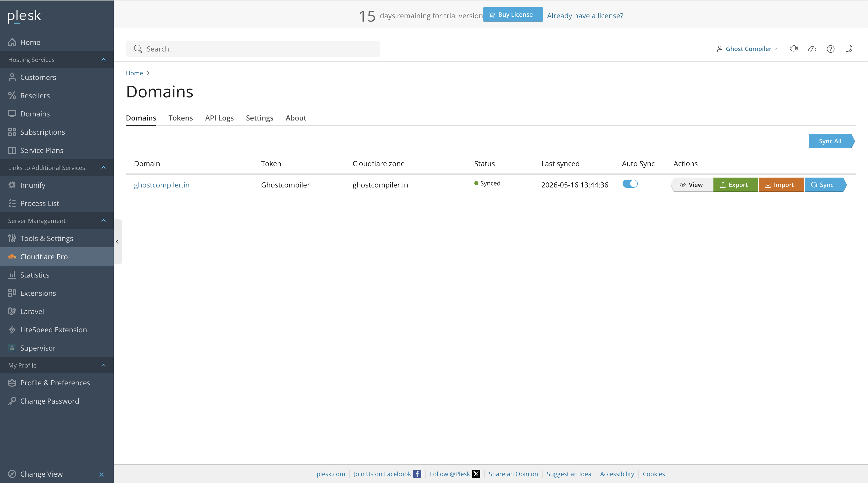This screenshot has width=868, height=483.
Task: Open Laravel in the sidebar
Action: tap(57, 311)
